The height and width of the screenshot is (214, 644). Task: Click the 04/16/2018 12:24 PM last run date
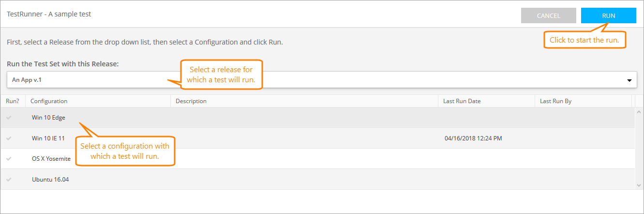[x=473, y=138]
